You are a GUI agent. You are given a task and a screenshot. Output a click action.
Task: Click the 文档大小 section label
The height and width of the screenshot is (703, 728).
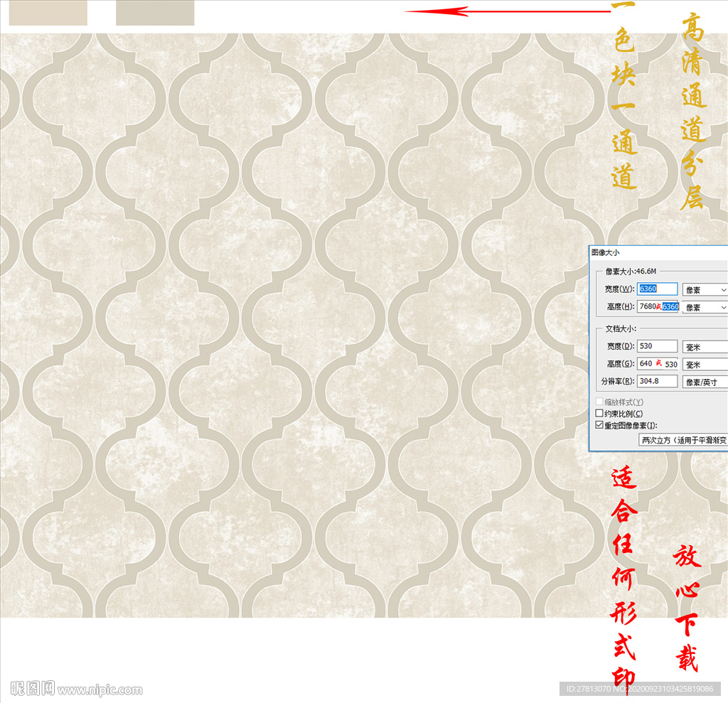[621, 328]
